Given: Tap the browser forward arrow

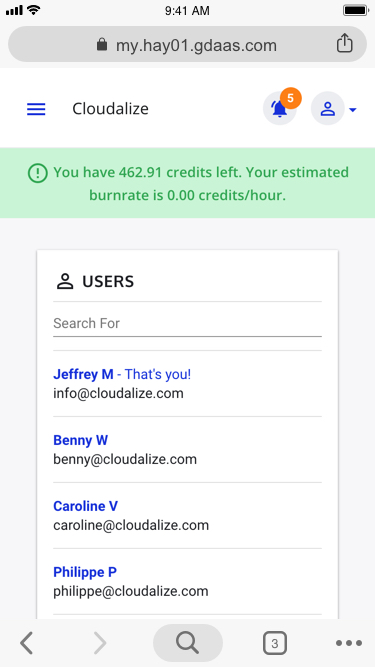Looking at the screenshot, I should [x=100, y=643].
